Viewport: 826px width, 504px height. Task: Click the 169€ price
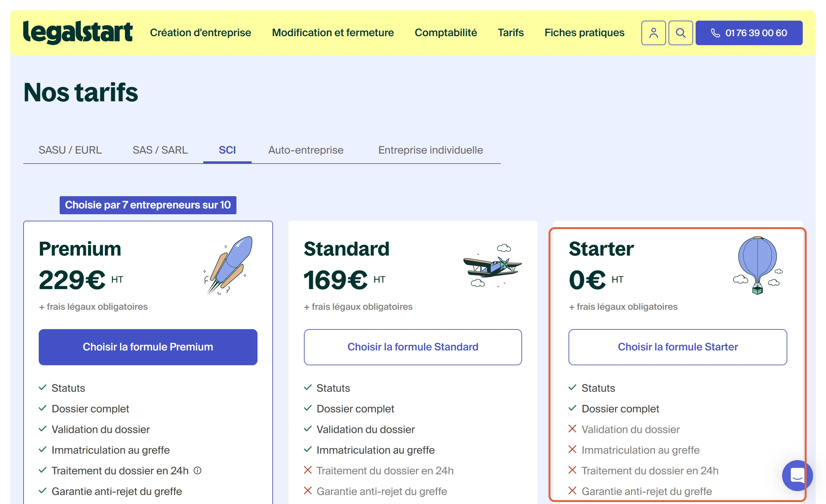[x=336, y=280]
